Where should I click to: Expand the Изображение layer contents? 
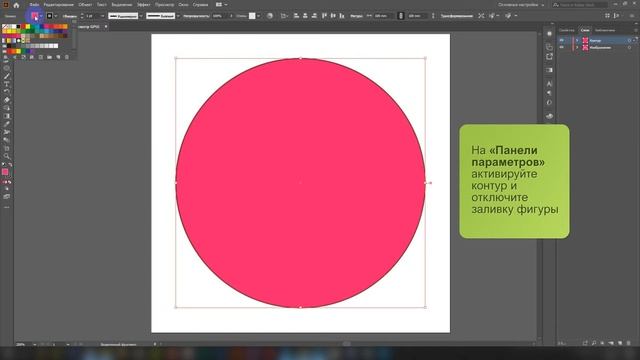[x=577, y=47]
